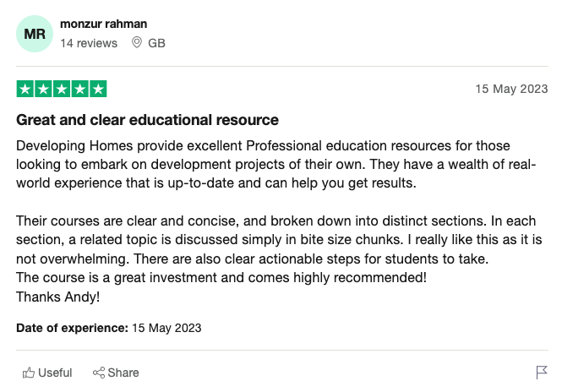
Task: Click the "Date of experience" label
Action: coord(72,328)
